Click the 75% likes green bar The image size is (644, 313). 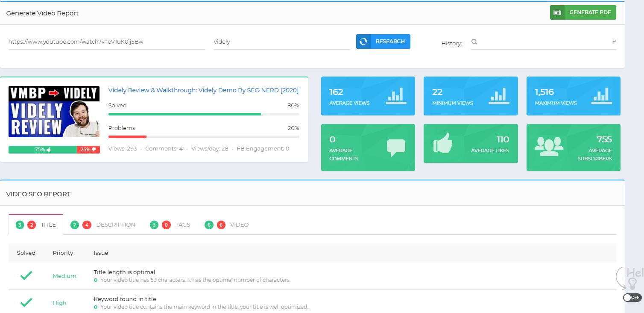click(43, 150)
